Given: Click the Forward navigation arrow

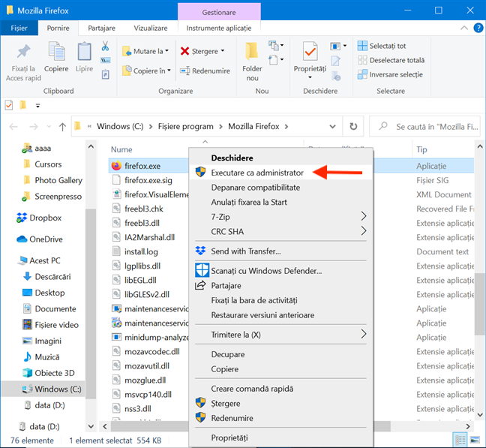Looking at the screenshot, I should pos(33,127).
